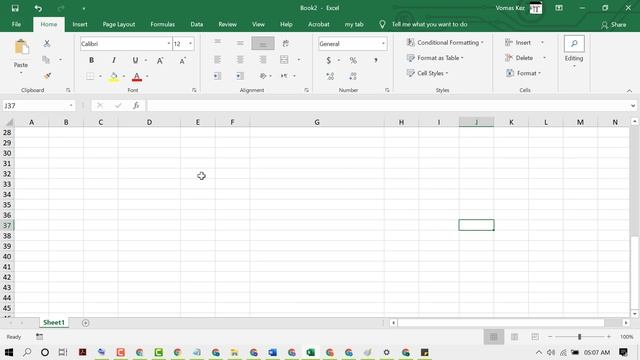Decrease font size with the small A
This screenshot has width=640, height=360.
tap(182, 60)
